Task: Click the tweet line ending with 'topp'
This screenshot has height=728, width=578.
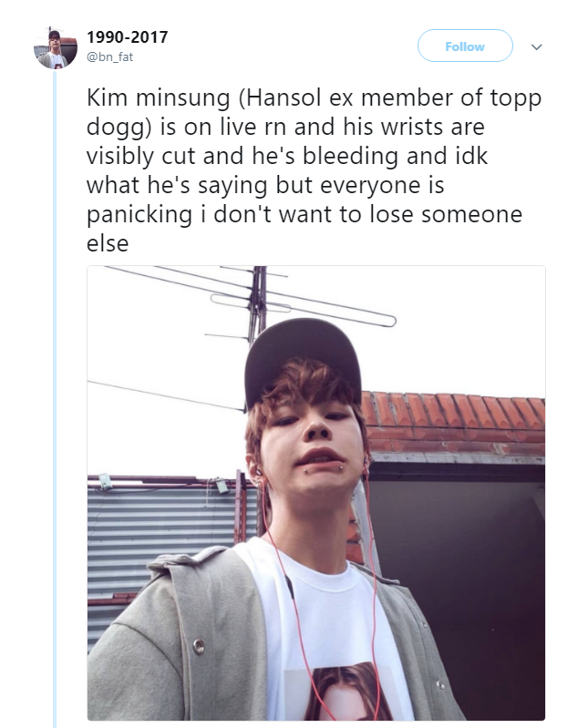Action: (x=314, y=98)
